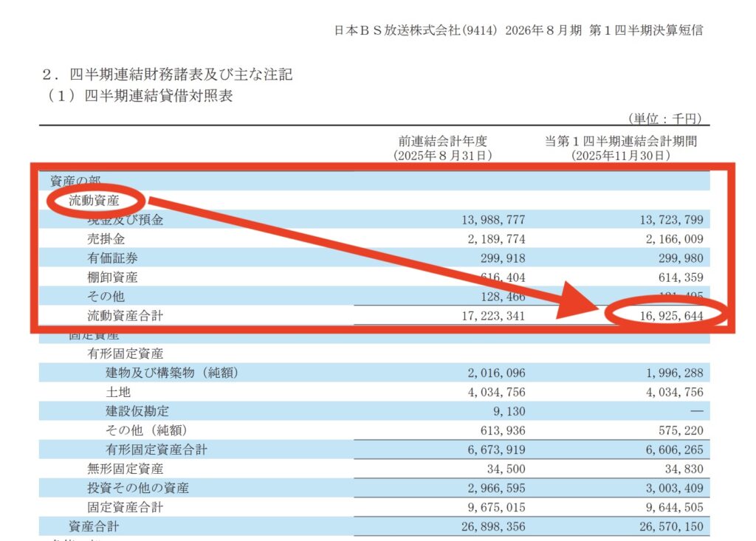Image resolution: width=756 pixels, height=541 pixels.
Task: Click the 建設仮勘定 row label
Action: pos(137,412)
